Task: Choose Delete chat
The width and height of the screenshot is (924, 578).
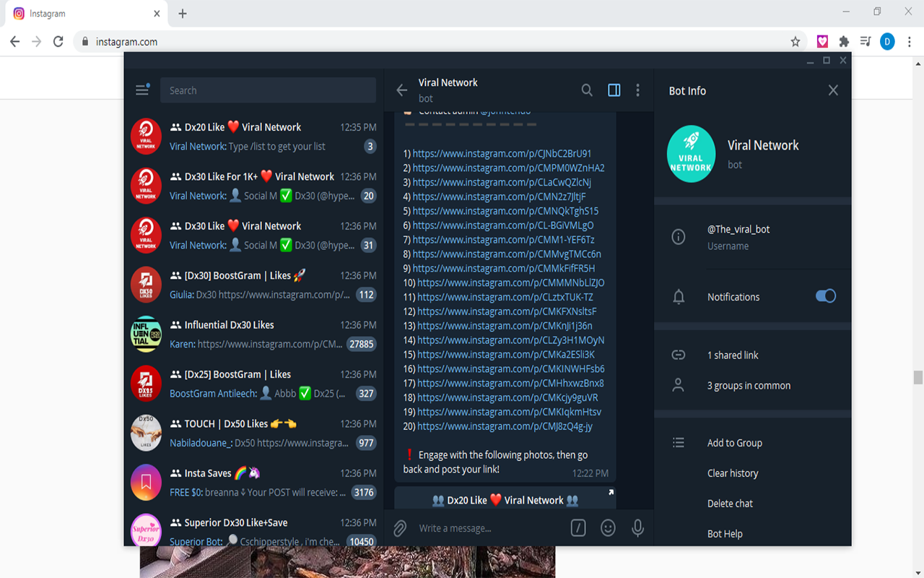Action: click(730, 504)
